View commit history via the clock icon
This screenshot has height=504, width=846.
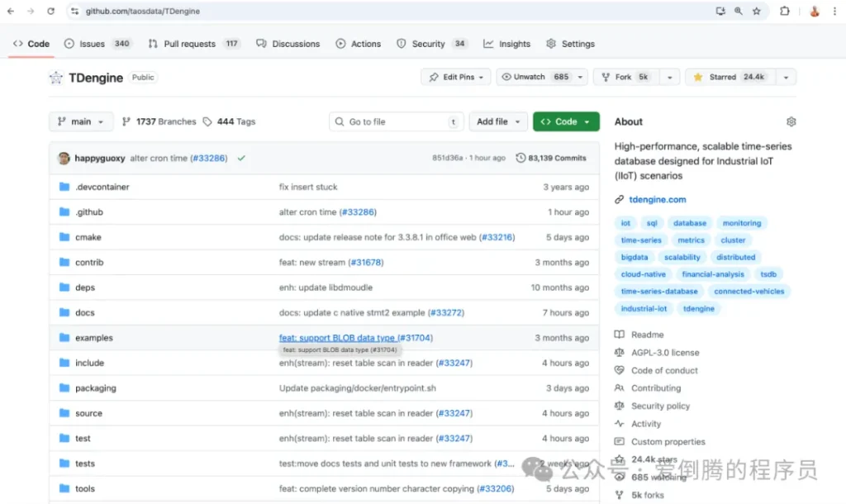pos(520,158)
